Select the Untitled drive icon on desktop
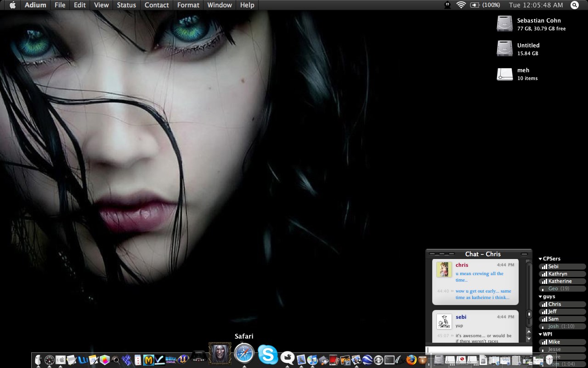The width and height of the screenshot is (588, 368). pyautogui.click(x=504, y=48)
